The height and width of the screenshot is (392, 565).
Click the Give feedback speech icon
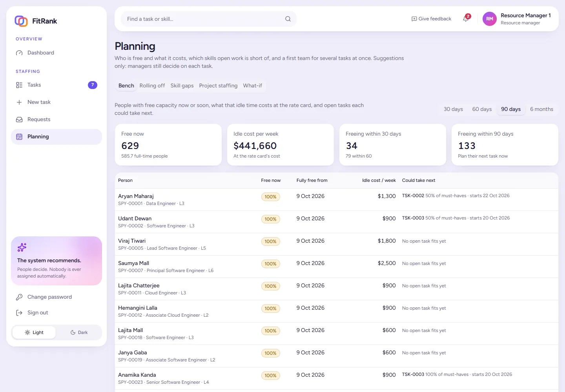click(x=414, y=19)
